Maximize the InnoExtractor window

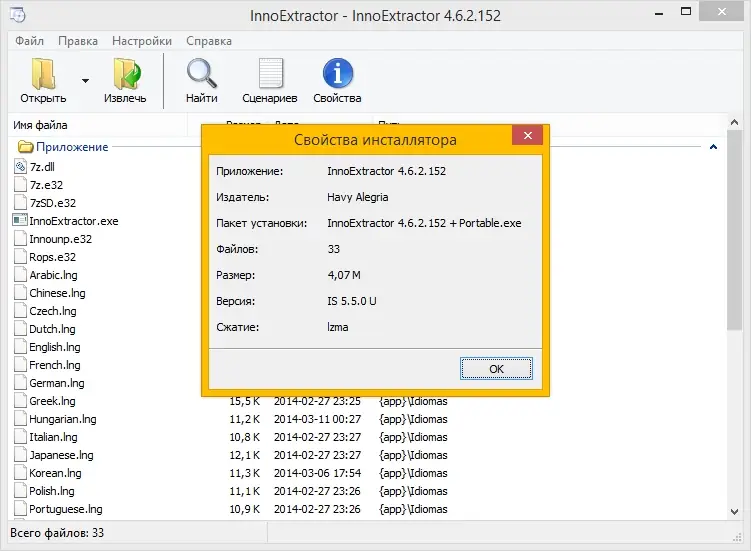[x=686, y=12]
